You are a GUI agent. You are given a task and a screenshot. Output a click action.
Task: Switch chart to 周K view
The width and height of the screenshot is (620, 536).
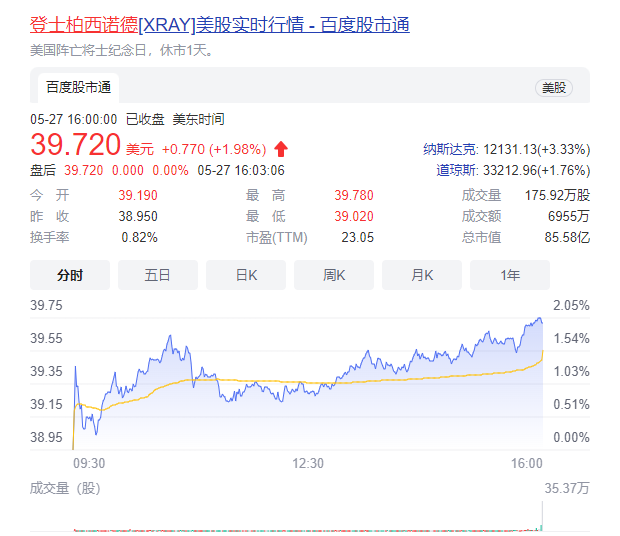coord(334,275)
